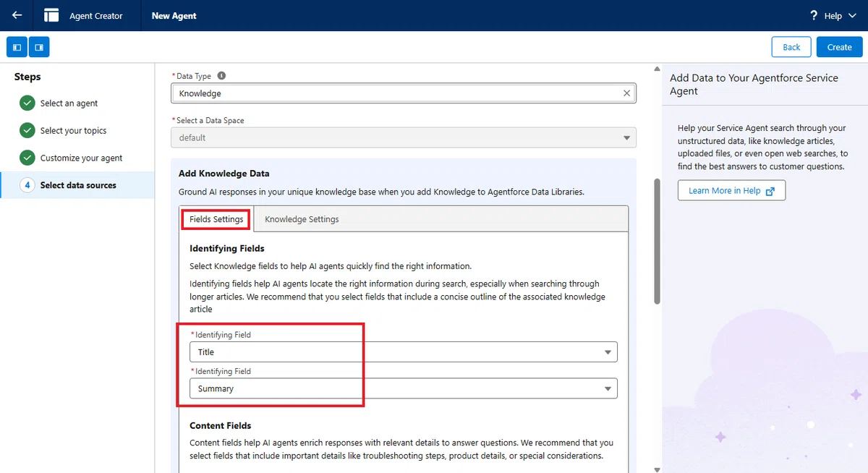Click the Identifying Fields heading
868x473 pixels.
[x=227, y=248]
